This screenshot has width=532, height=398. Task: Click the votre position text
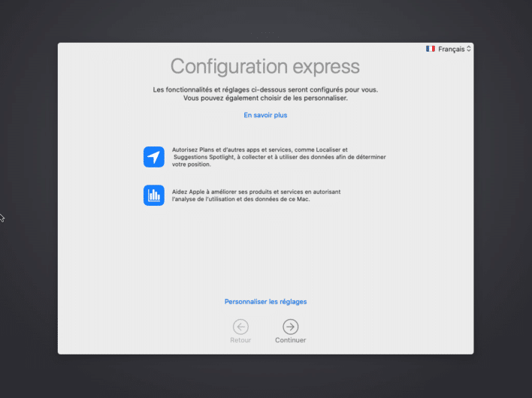[191, 164]
